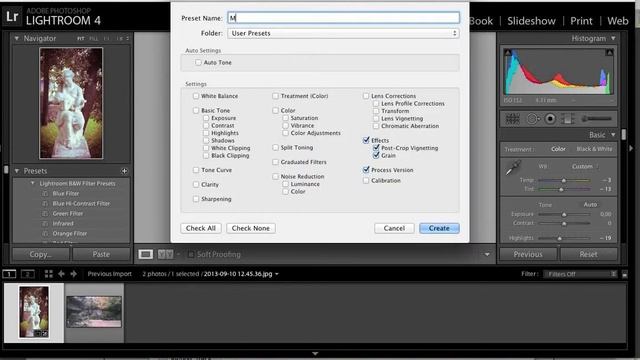Open the filename dropdown in filmstrip bar
Image resolution: width=640 pixels, height=360 pixels.
(x=277, y=274)
